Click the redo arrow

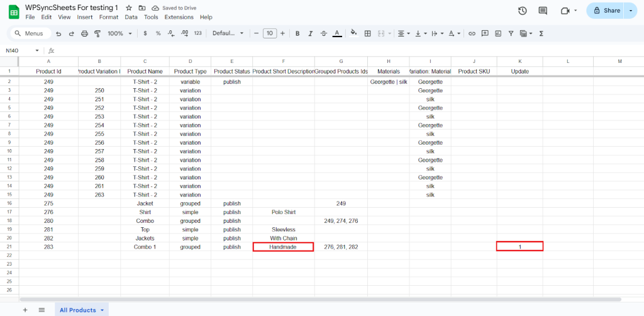[71, 33]
